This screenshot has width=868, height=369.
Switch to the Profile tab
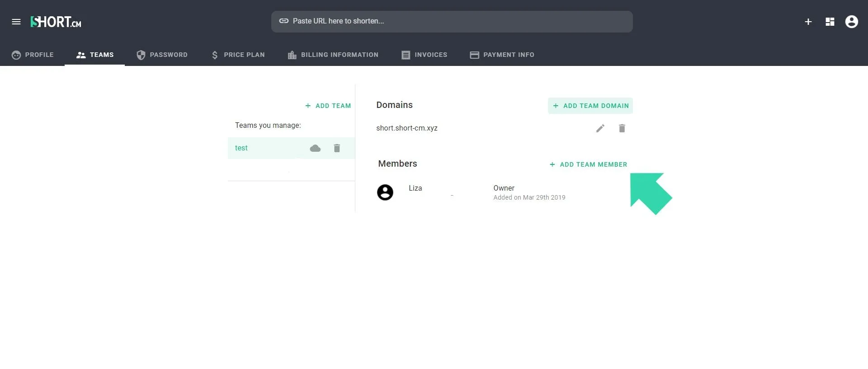[33, 55]
